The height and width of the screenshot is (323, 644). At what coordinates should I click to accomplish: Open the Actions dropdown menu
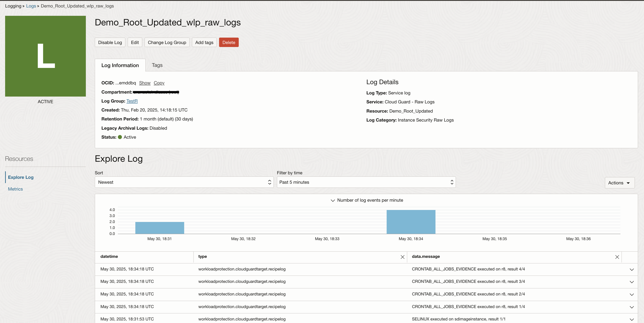click(619, 183)
